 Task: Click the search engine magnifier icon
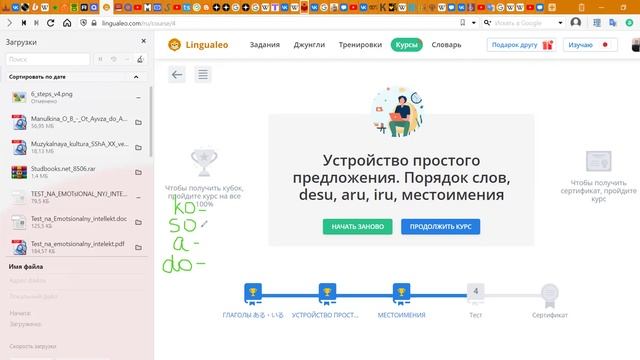[487, 23]
